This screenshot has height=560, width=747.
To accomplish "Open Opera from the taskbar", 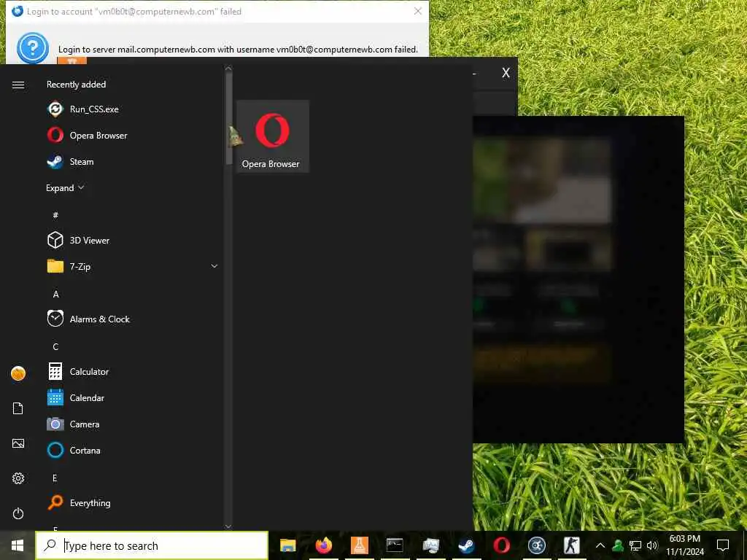I will click(501, 545).
